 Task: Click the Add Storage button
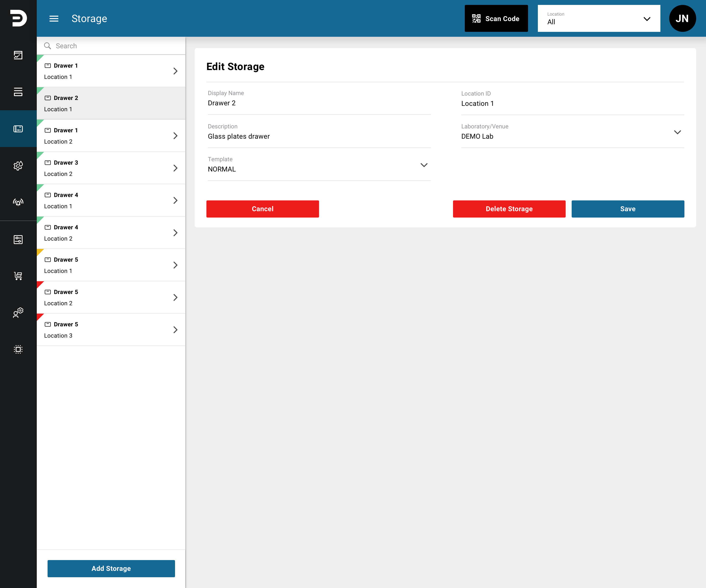click(x=111, y=568)
